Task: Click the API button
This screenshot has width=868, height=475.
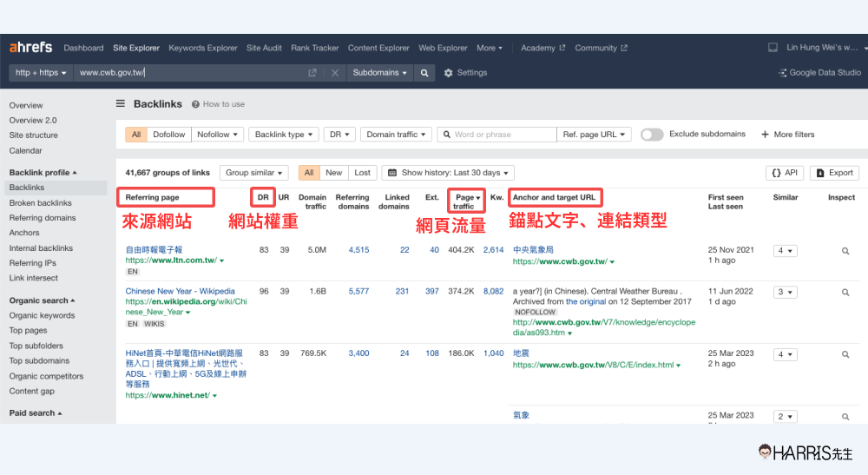Action: click(x=785, y=173)
